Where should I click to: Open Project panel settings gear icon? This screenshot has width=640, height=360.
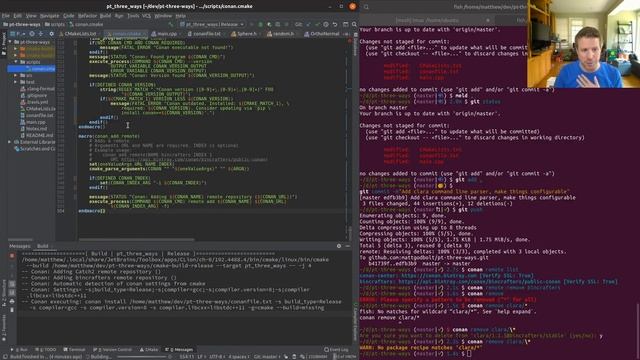51,34
